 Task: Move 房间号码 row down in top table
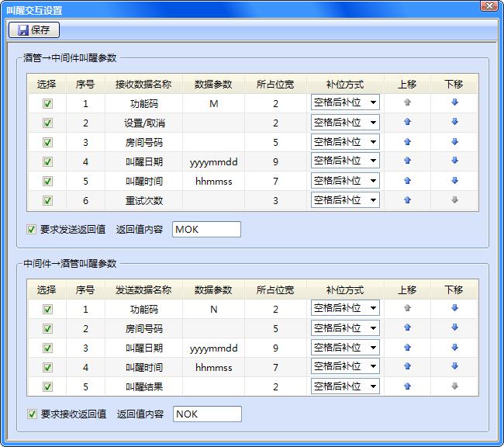[x=454, y=141]
